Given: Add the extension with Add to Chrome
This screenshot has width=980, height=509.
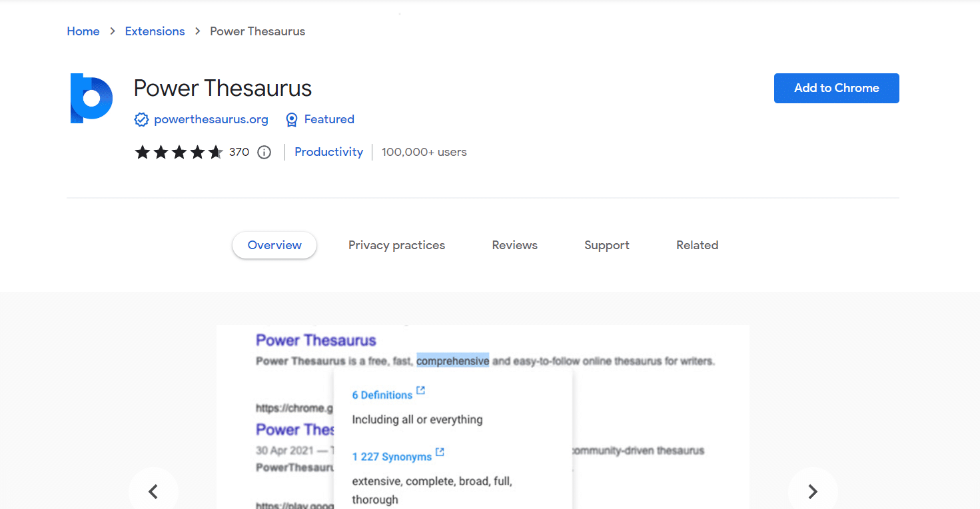Looking at the screenshot, I should (x=837, y=88).
